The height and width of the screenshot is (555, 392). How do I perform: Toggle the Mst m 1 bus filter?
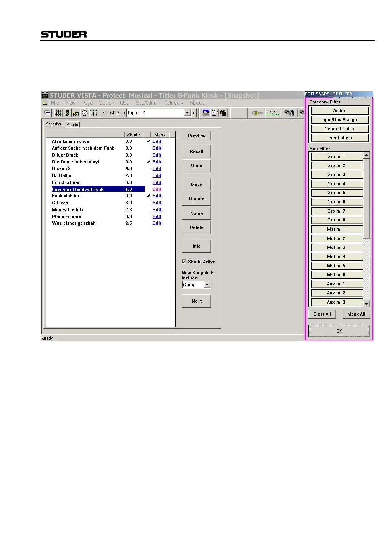pyautogui.click(x=337, y=229)
